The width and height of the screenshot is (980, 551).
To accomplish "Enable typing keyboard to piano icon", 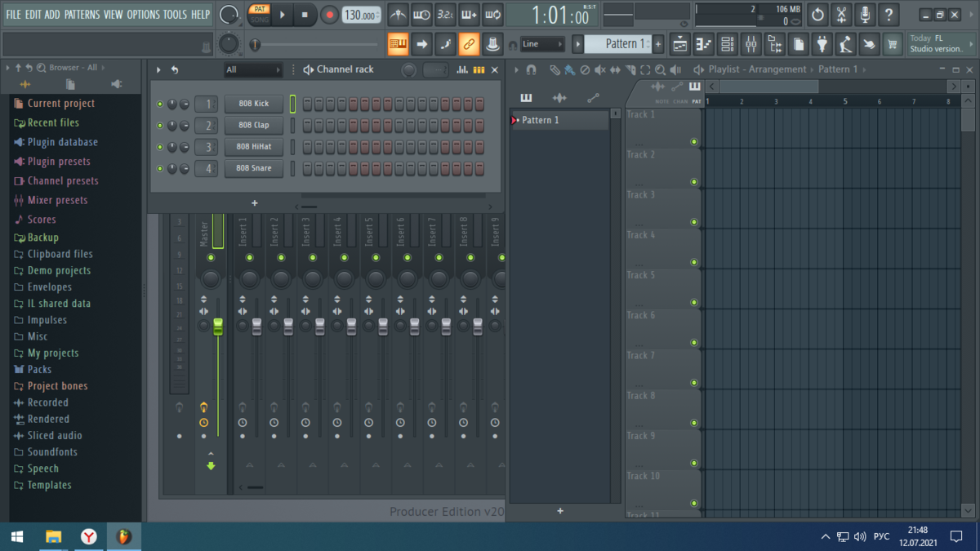I will click(398, 43).
